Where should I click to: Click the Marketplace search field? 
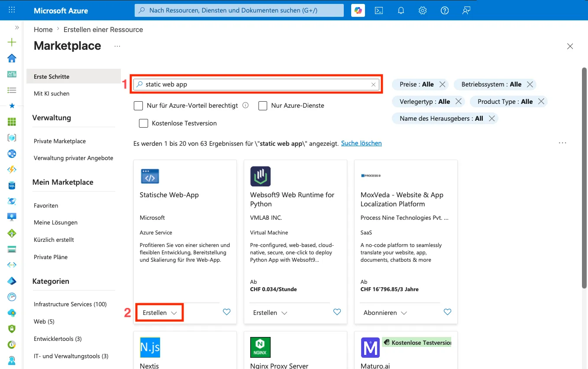click(256, 84)
